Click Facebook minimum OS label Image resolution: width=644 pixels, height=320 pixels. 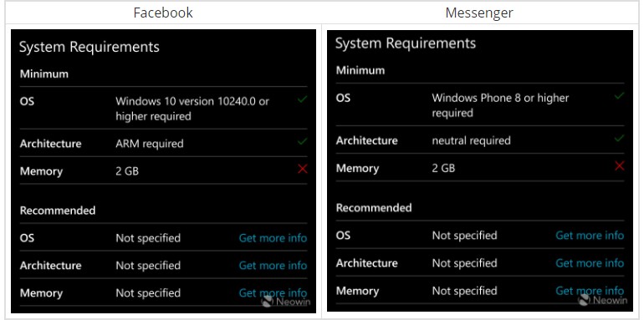pyautogui.click(x=27, y=101)
